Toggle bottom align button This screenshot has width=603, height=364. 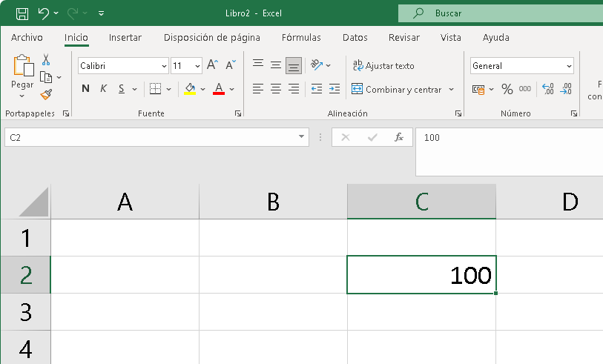294,65
